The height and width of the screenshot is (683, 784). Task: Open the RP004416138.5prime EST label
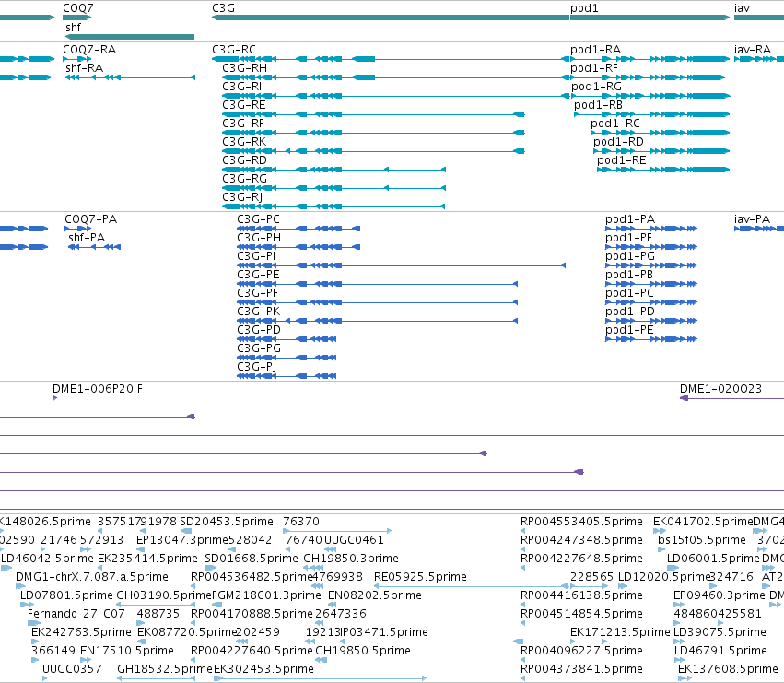[581, 595]
